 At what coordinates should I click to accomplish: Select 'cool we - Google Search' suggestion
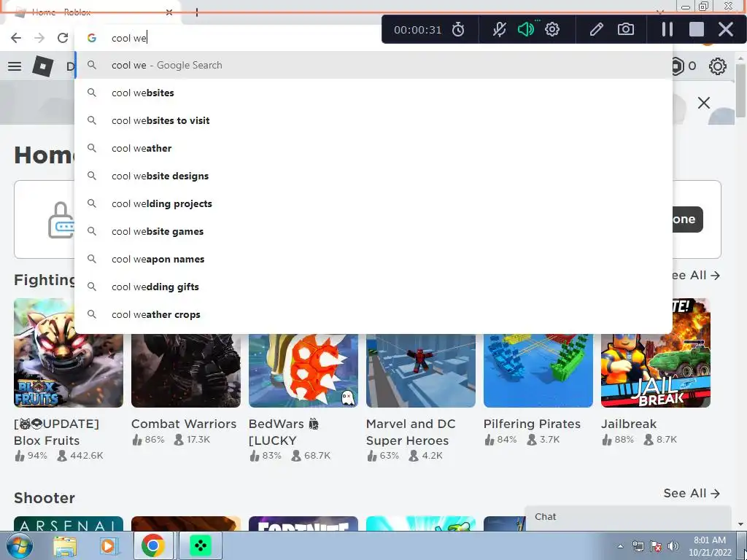point(373,65)
